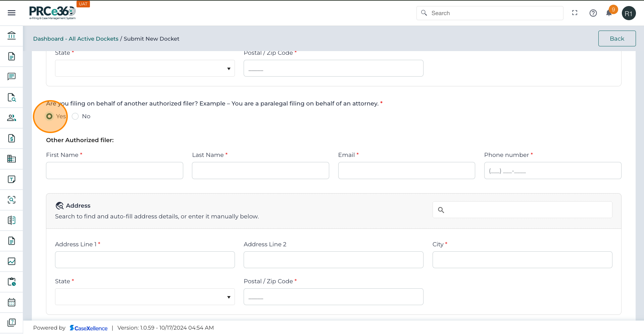
Task: Click the dollar document sidebar icon
Action: 11,138
